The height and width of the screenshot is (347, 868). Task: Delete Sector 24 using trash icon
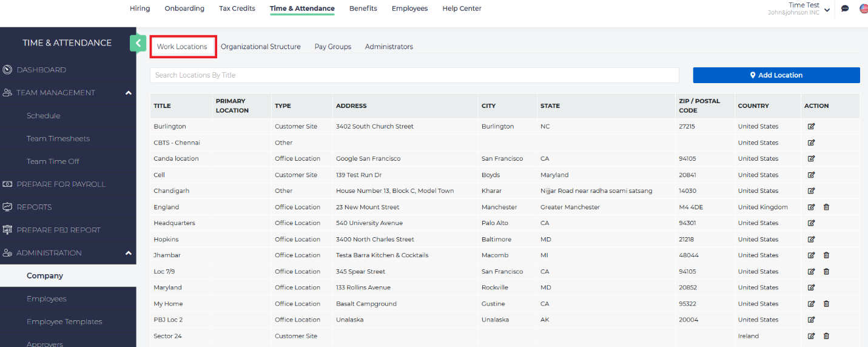[x=826, y=336]
